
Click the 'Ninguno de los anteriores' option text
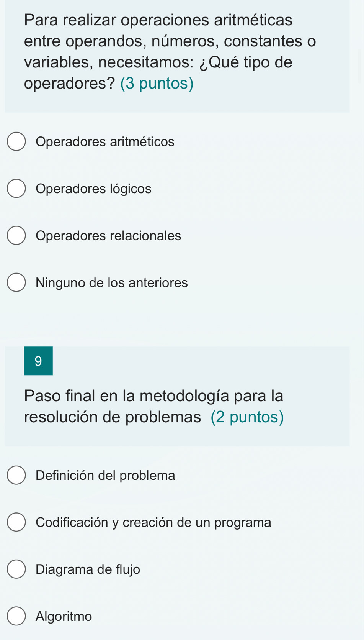tap(112, 283)
